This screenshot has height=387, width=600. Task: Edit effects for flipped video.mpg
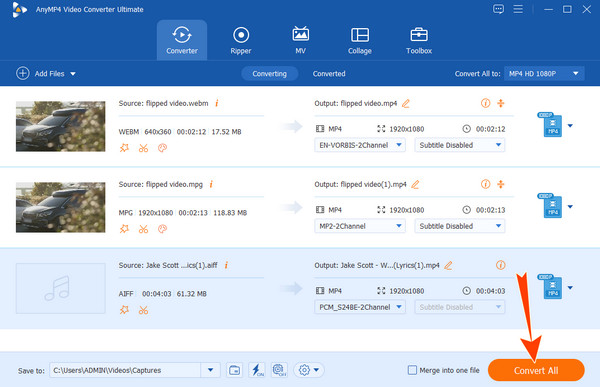[x=124, y=229]
